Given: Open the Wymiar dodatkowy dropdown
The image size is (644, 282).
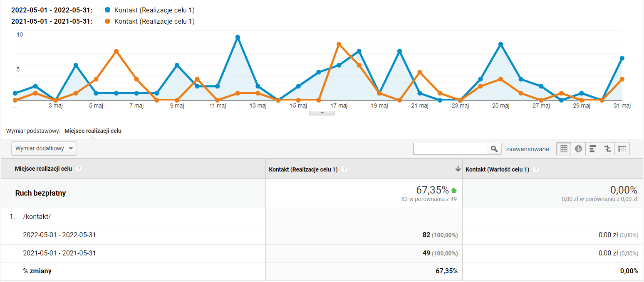Looking at the screenshot, I should click(x=44, y=148).
